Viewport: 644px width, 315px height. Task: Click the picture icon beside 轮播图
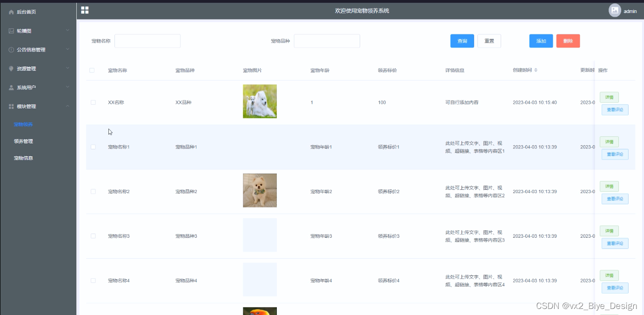tap(11, 31)
